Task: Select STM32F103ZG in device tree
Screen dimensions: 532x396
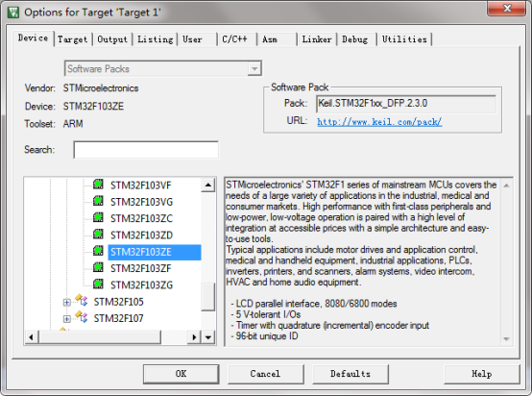Action: click(141, 285)
